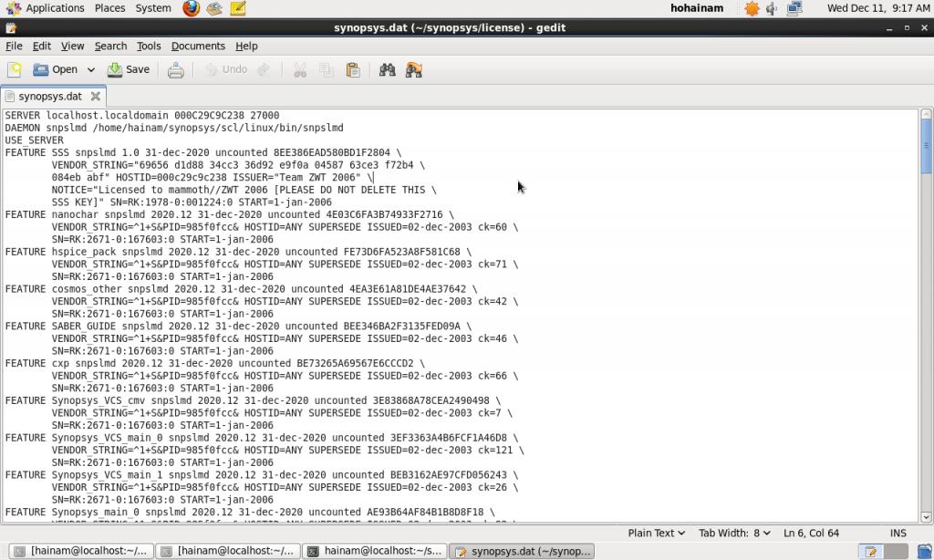Click the vertical scrollbar thumb
Screen dimensions: 934x560
926,147
